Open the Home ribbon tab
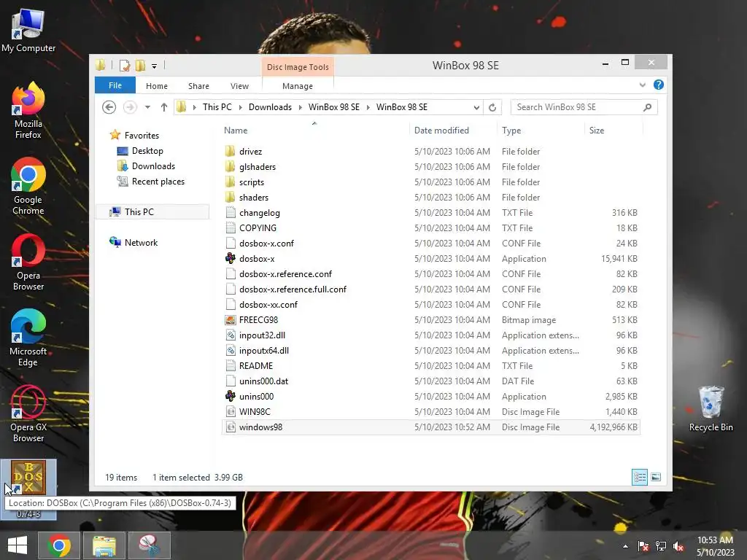The width and height of the screenshot is (747, 560). tap(157, 86)
